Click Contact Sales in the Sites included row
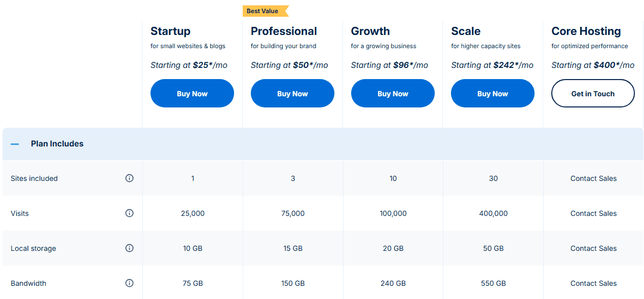Image resolution: width=644 pixels, height=299 pixels. tap(593, 178)
